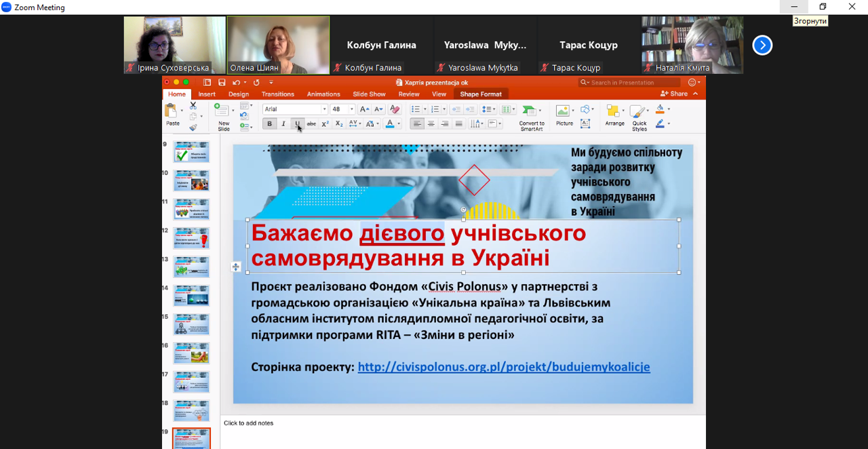Click the Cut scissors icon
The width and height of the screenshot is (868, 449).
tap(193, 106)
